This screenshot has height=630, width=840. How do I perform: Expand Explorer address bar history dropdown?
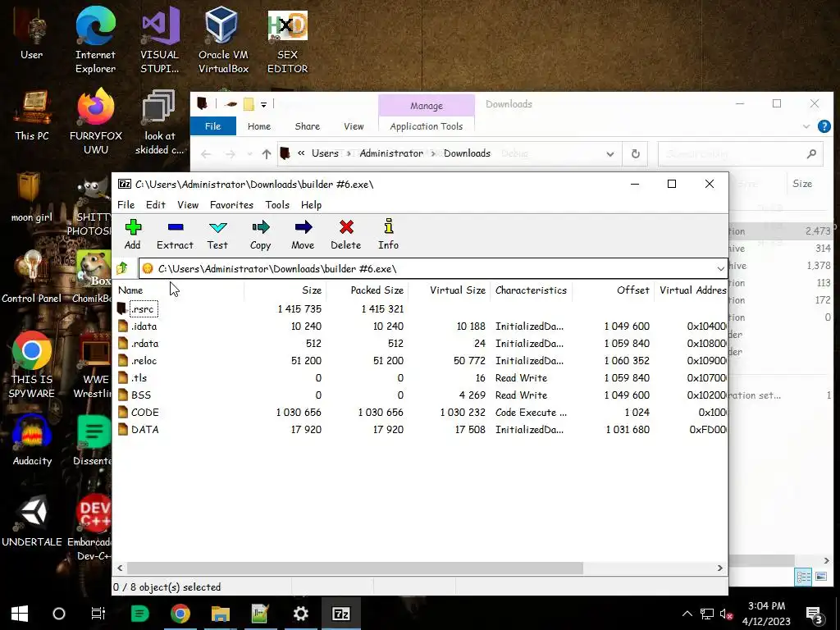pos(610,153)
